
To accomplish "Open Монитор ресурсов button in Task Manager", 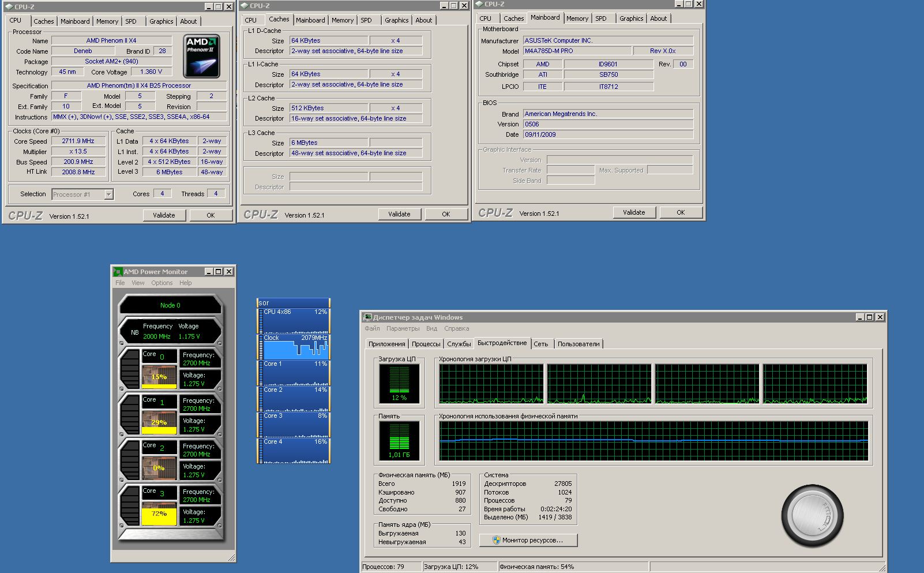I will click(528, 540).
